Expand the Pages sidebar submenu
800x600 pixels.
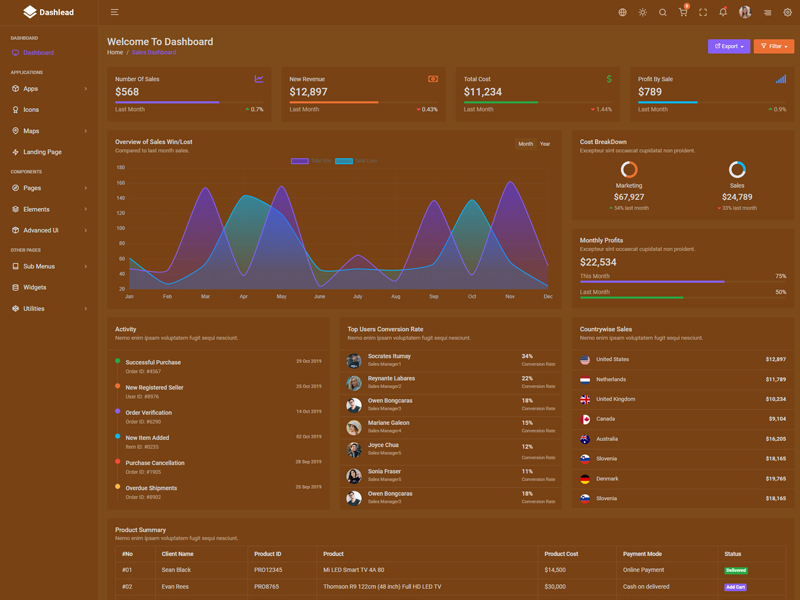[49, 188]
